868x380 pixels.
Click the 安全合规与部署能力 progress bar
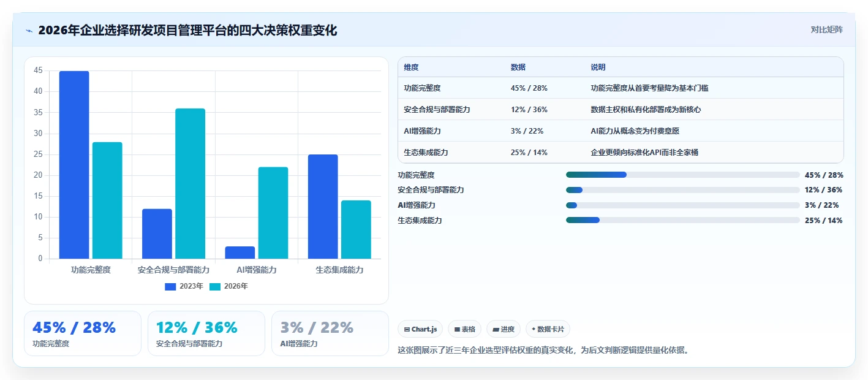coord(683,190)
